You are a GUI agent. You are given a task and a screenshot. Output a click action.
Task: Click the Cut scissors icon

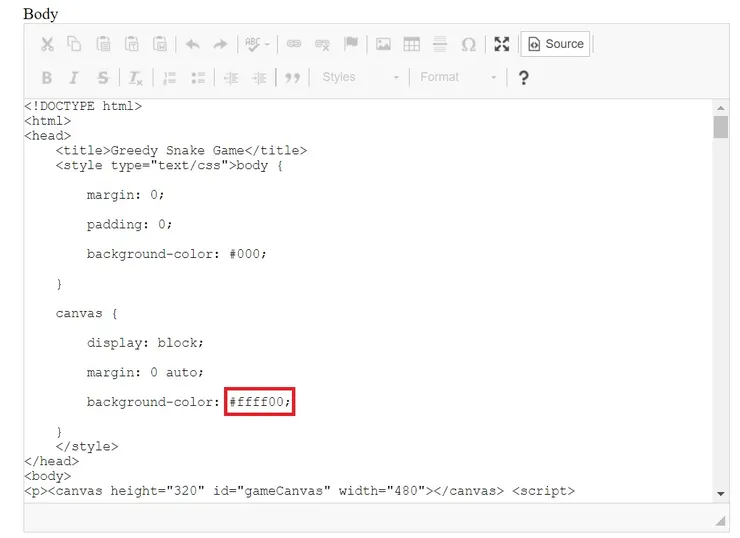pos(47,44)
